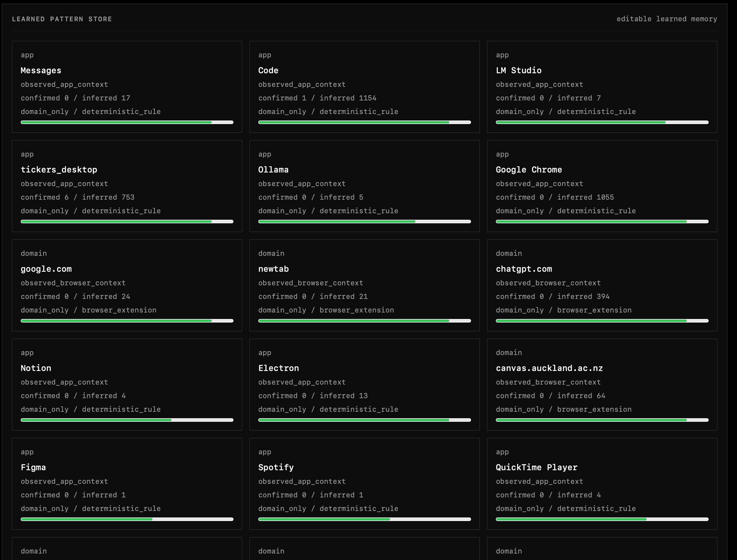Select the newtab domain pattern title
Screen dimensions: 737x560
[273, 269]
